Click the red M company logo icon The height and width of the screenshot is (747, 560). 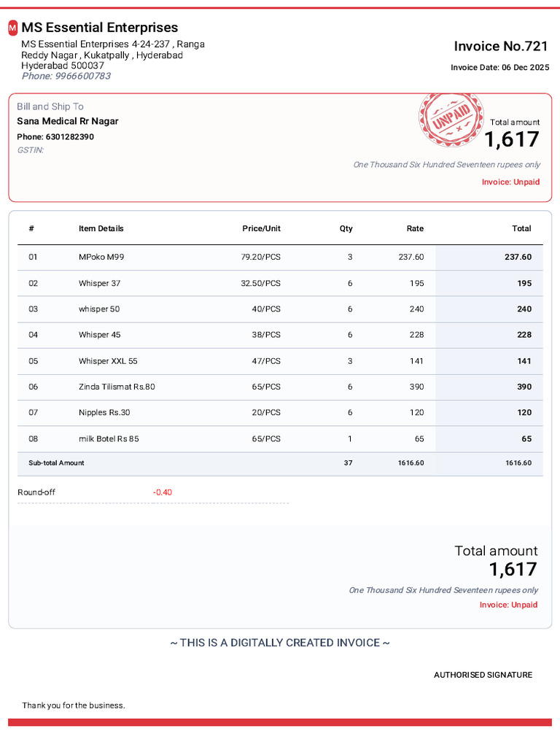pos(13,28)
